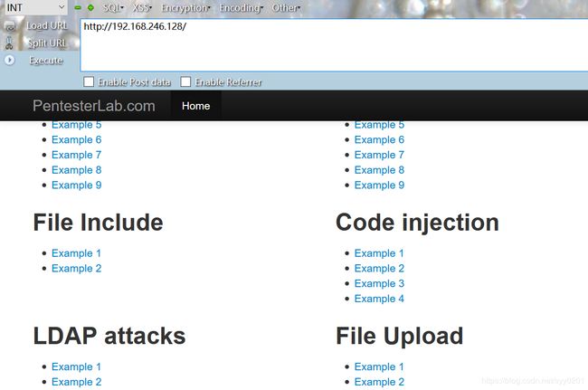Open File Include Example 1
This screenshot has width=588, height=390.
77,253
